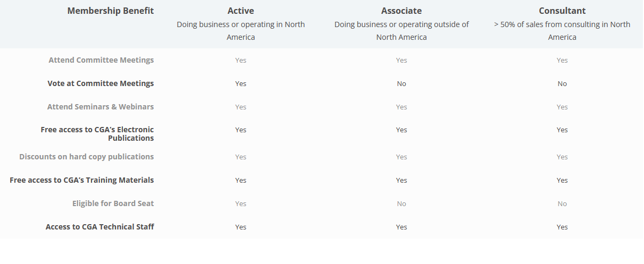
Task: Click the Consultant description about consulting sales
Action: point(562,31)
